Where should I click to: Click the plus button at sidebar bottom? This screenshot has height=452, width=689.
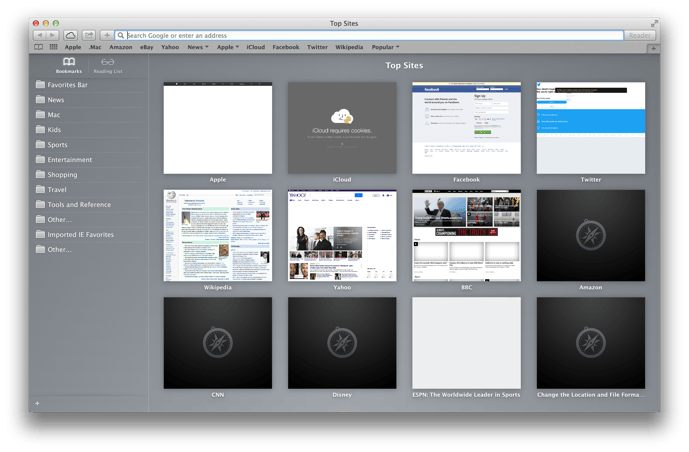click(x=37, y=403)
